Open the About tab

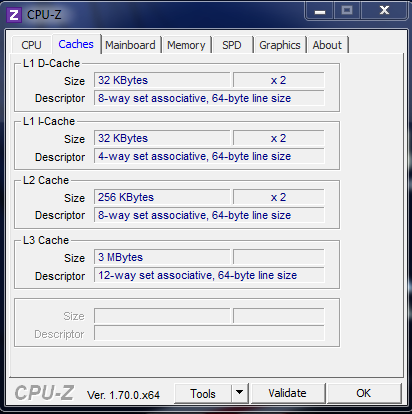(x=327, y=45)
